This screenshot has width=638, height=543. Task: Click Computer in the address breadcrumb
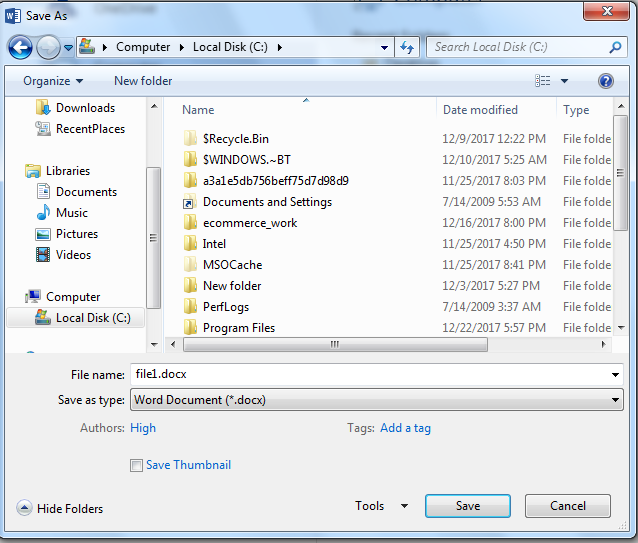coord(143,47)
